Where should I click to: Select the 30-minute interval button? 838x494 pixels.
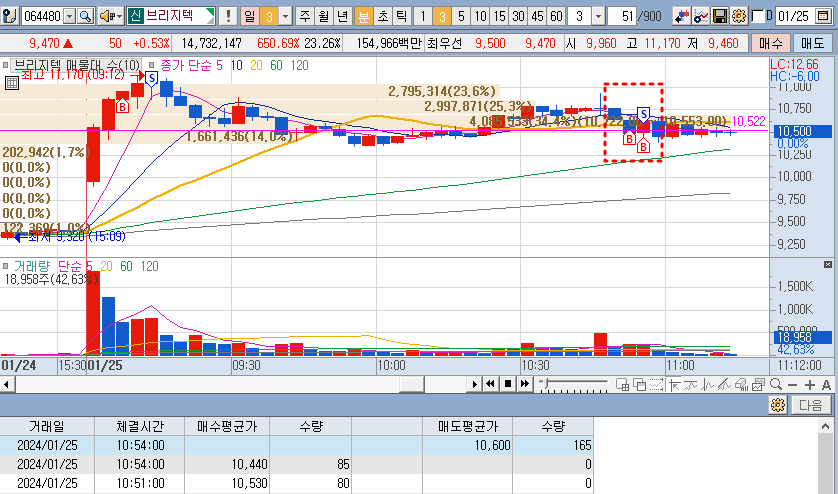(x=518, y=16)
